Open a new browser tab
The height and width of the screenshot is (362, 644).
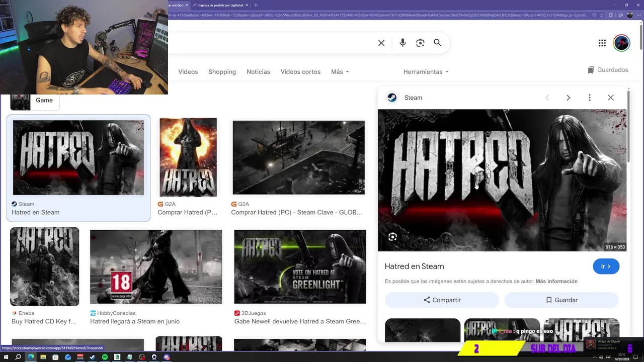(256, 5)
